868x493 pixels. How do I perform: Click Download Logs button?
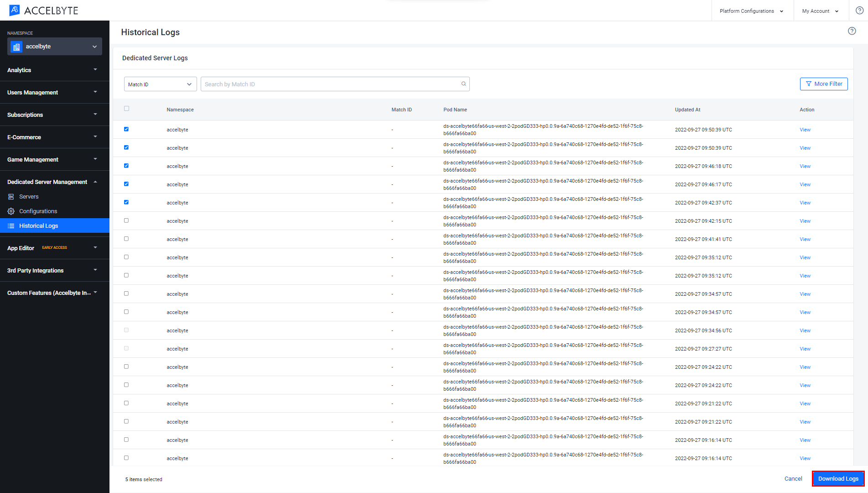coord(838,478)
